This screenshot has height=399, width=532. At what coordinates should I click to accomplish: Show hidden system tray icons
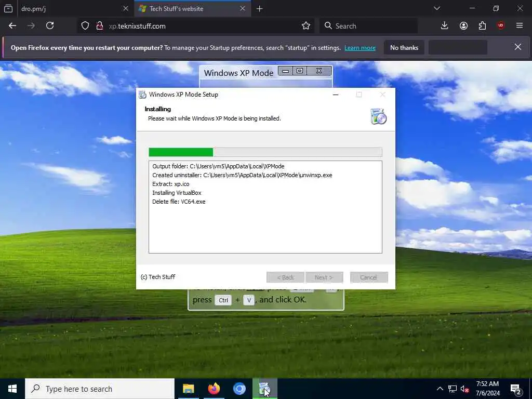(440, 389)
